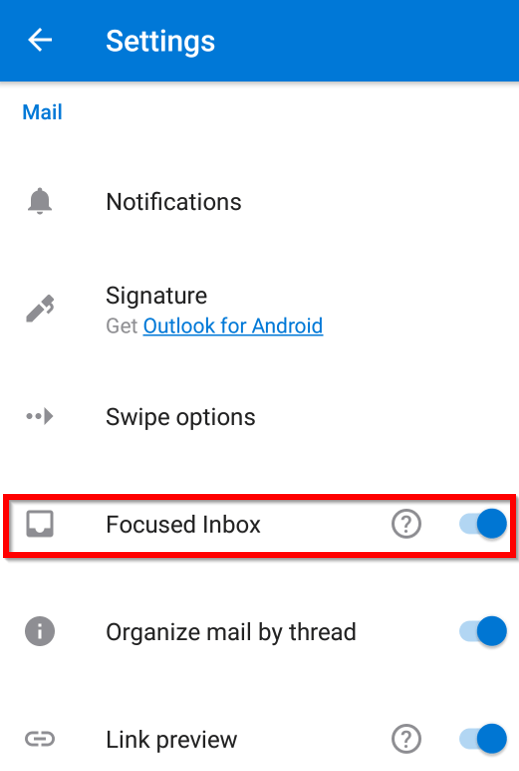Turn off Organize mail by thread switch

(x=483, y=631)
